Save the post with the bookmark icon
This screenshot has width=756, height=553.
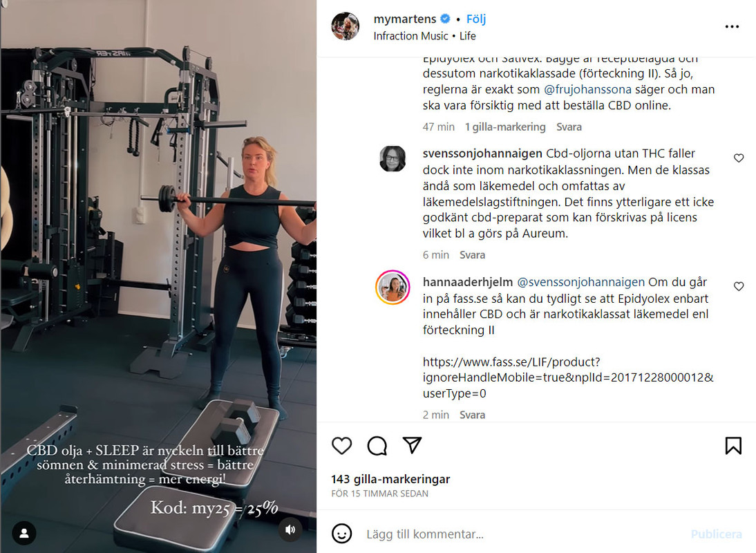pyautogui.click(x=733, y=445)
